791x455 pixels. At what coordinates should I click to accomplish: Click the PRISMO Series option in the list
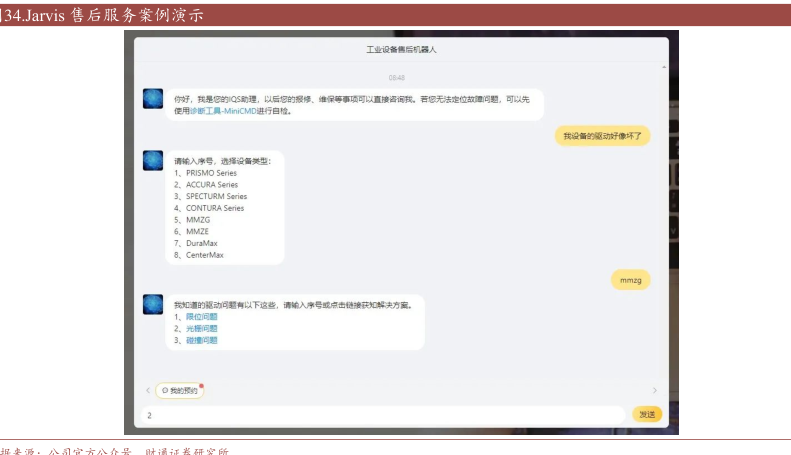211,173
